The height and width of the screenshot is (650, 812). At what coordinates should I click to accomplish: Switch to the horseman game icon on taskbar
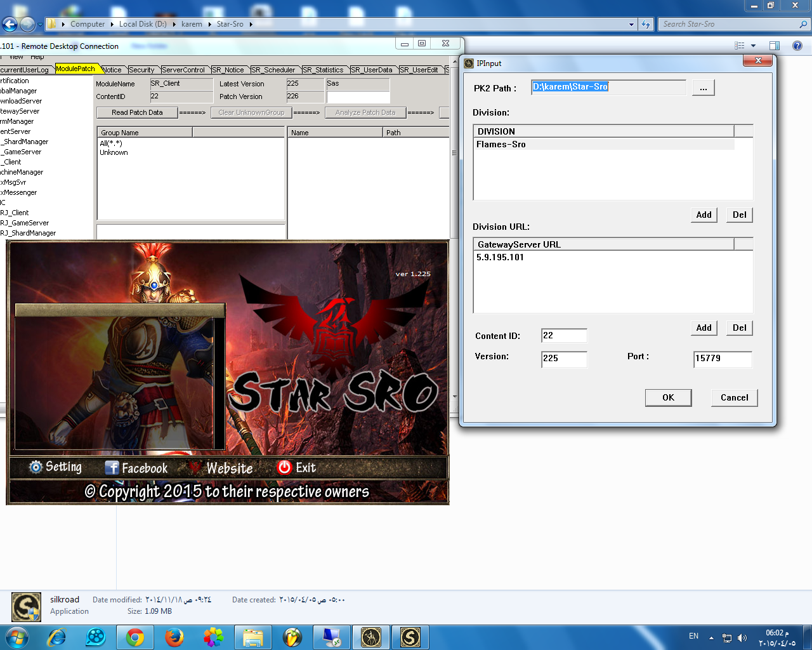coord(371,637)
